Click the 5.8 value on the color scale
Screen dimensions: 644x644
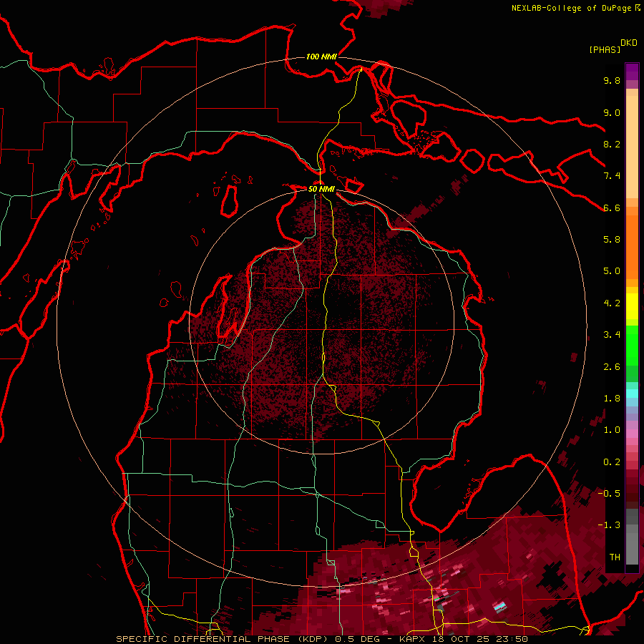(x=612, y=240)
